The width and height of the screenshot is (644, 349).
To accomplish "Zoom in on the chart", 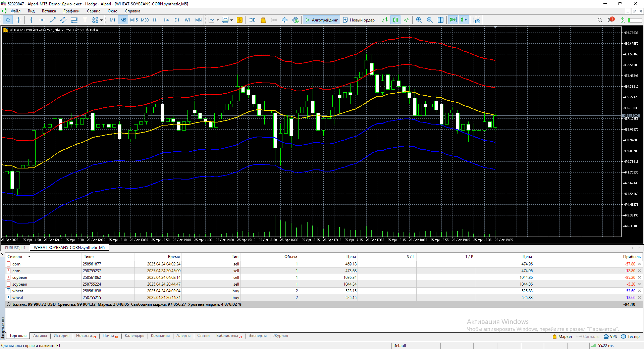I will [x=419, y=20].
